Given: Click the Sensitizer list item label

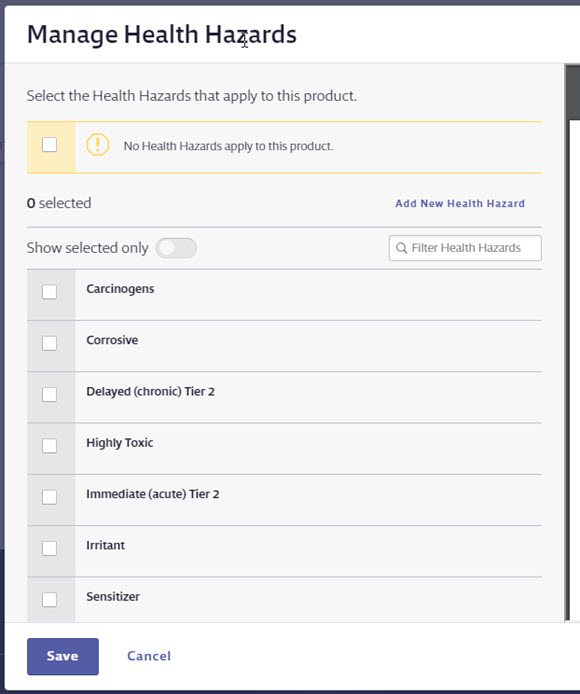Looking at the screenshot, I should click(113, 597).
